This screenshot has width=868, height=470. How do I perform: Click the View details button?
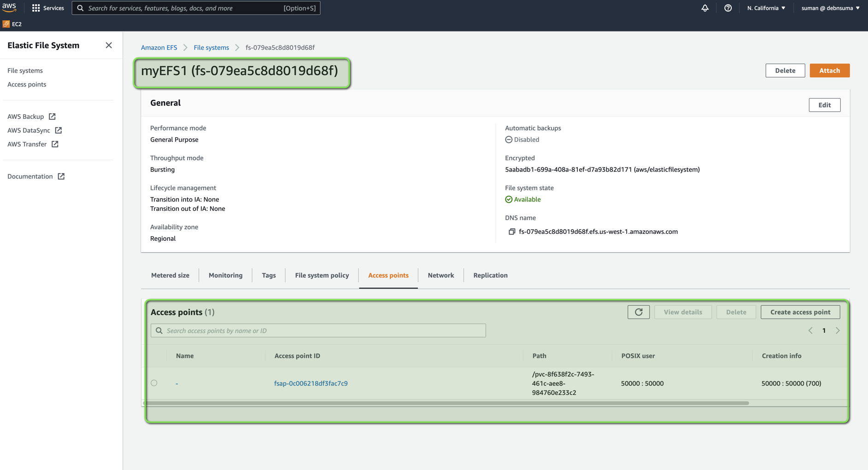coord(683,312)
